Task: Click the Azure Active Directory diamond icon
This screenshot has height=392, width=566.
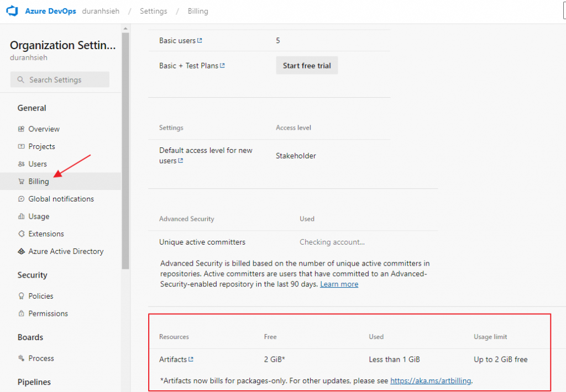Action: coord(22,251)
